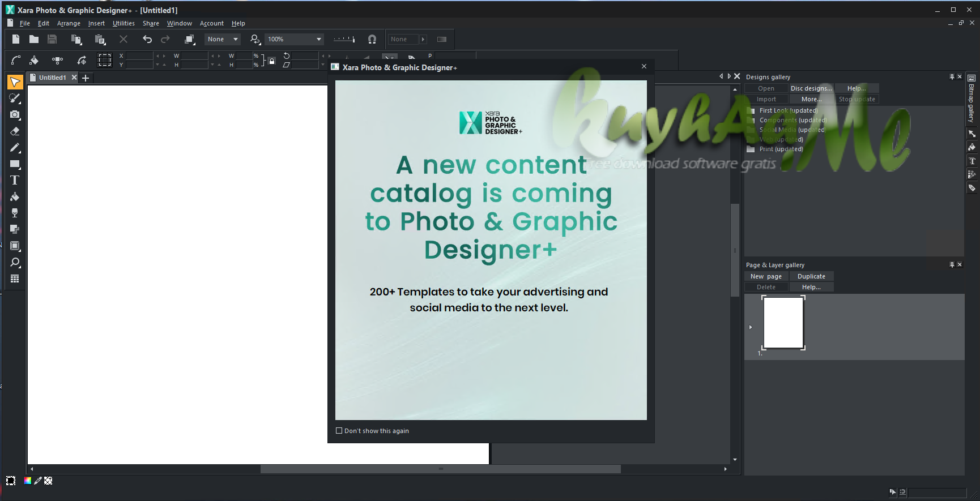This screenshot has width=980, height=501.
Task: Click More... in Designs gallery
Action: point(811,99)
